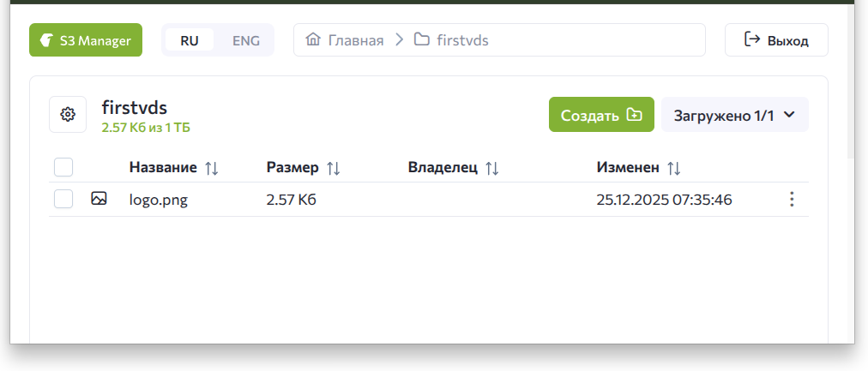Open the logo.png file name

tap(158, 200)
